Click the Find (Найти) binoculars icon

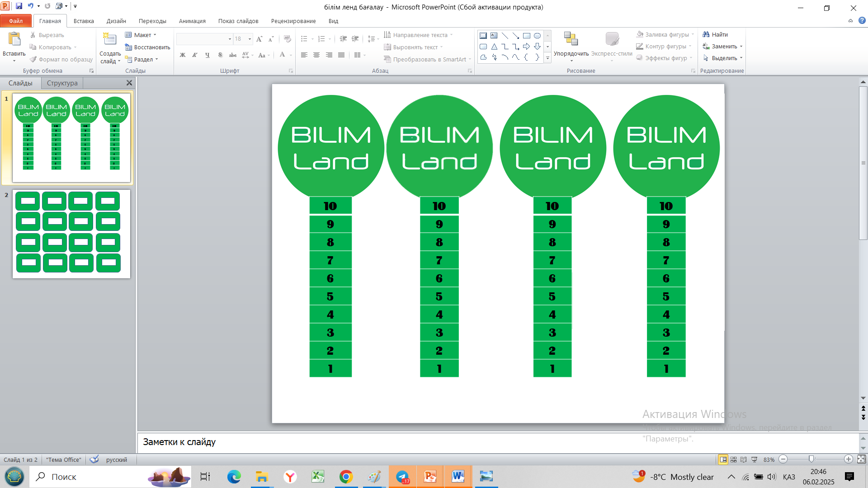click(x=706, y=34)
